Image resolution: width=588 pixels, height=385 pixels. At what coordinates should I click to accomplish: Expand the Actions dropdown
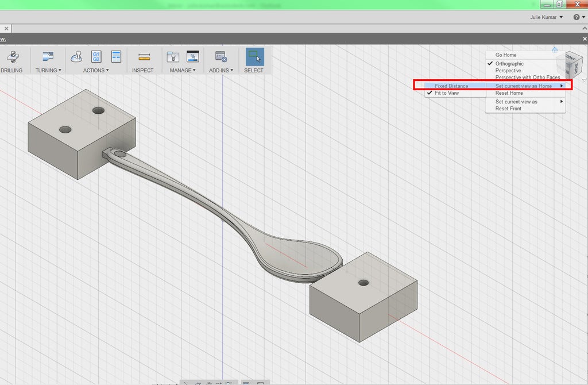click(107, 70)
